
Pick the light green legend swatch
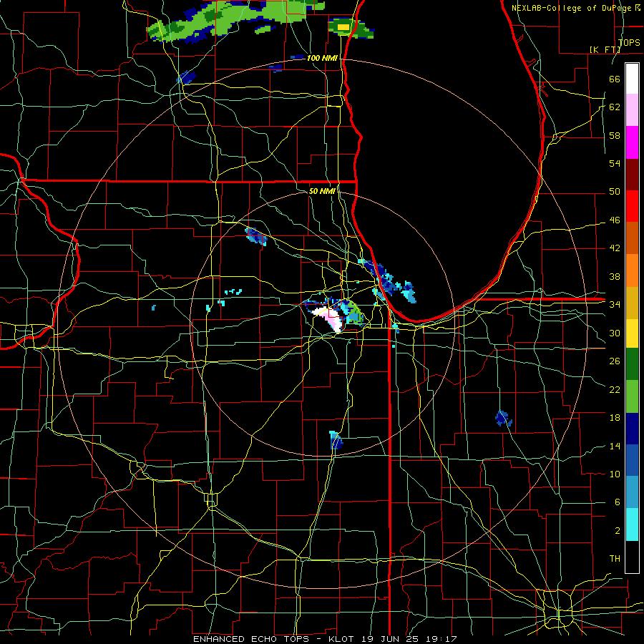click(632, 396)
